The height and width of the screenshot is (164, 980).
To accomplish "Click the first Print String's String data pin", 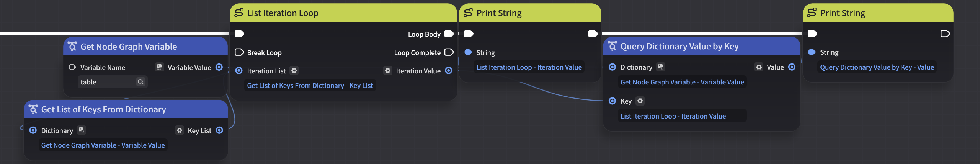I will coord(468,52).
